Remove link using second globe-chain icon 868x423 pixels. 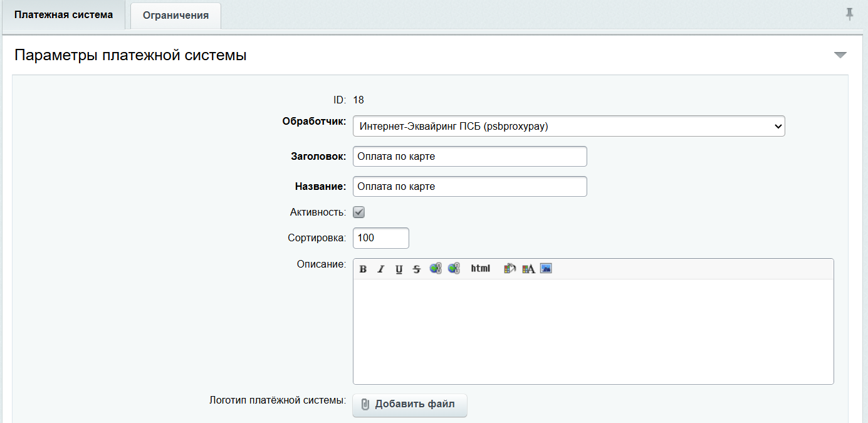tap(454, 268)
